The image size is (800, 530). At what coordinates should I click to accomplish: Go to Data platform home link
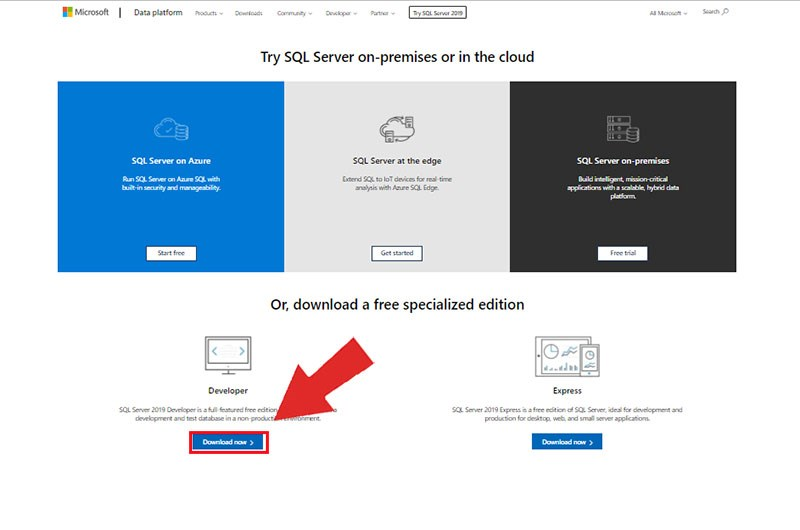click(159, 13)
